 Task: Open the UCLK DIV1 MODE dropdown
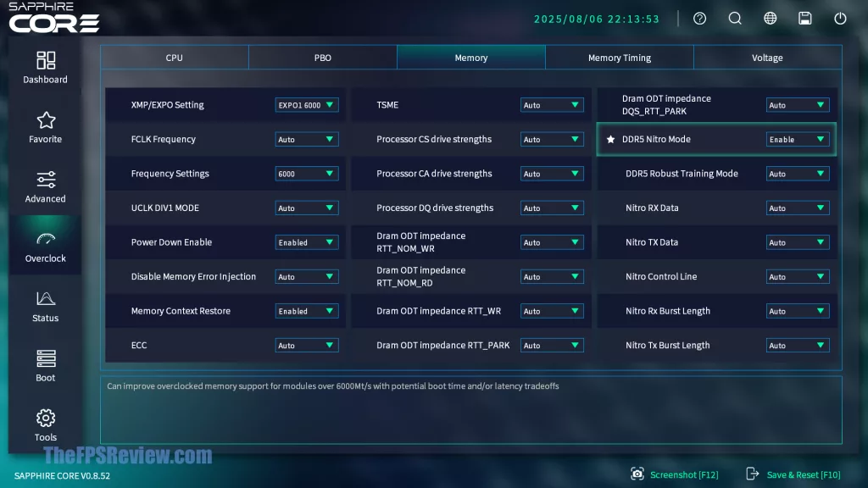point(307,208)
